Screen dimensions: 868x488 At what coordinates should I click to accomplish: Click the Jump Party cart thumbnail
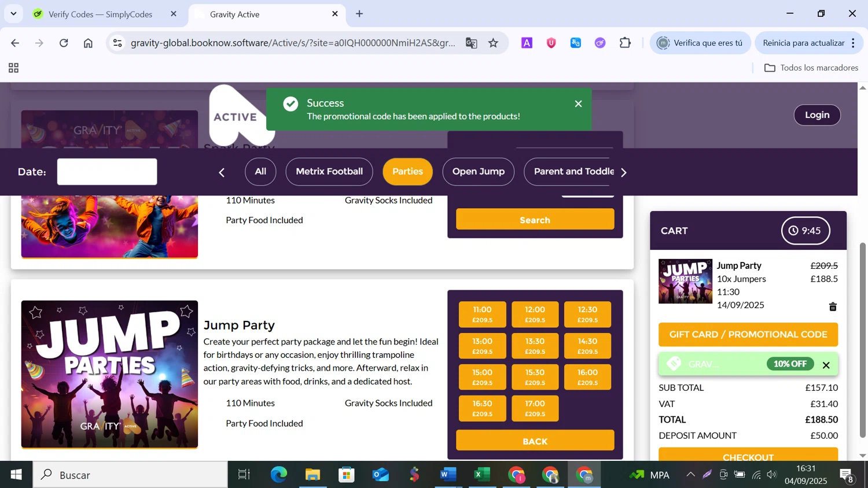click(x=685, y=281)
